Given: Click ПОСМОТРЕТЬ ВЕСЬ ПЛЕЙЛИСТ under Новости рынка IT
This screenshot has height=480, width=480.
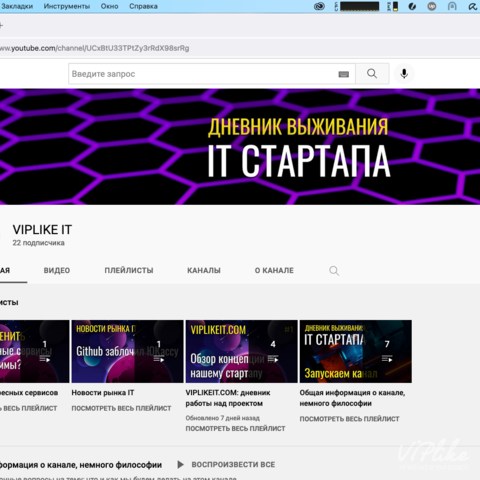Looking at the screenshot, I should [x=121, y=408].
